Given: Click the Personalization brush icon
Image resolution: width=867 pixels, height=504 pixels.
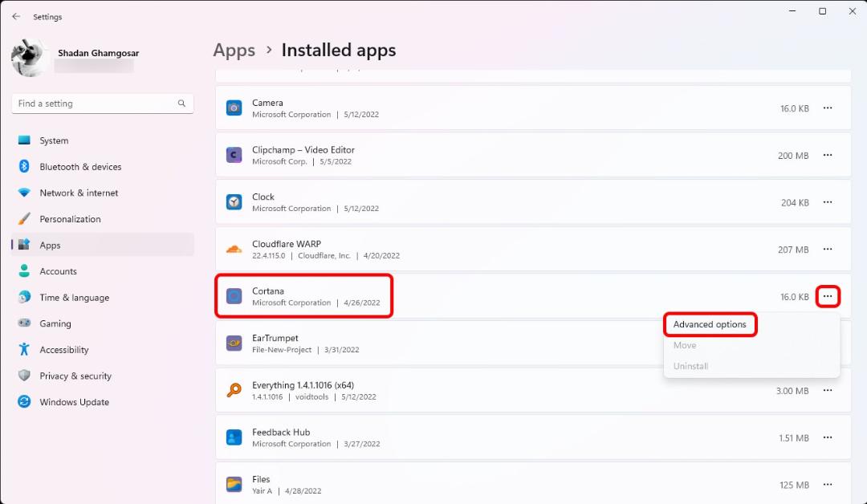Looking at the screenshot, I should click(24, 219).
